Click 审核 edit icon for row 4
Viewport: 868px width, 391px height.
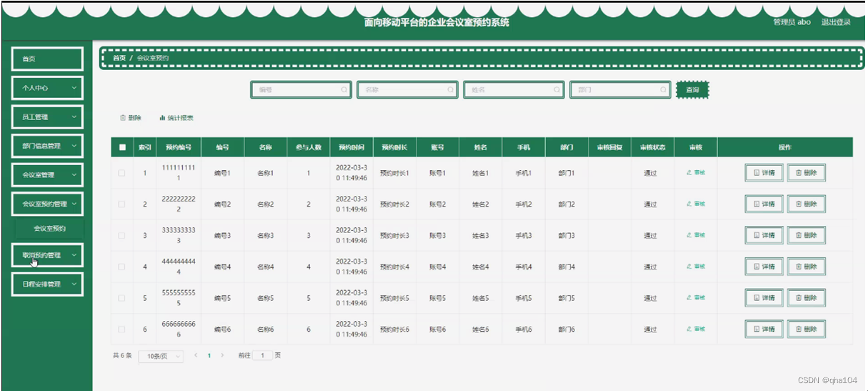(689, 267)
